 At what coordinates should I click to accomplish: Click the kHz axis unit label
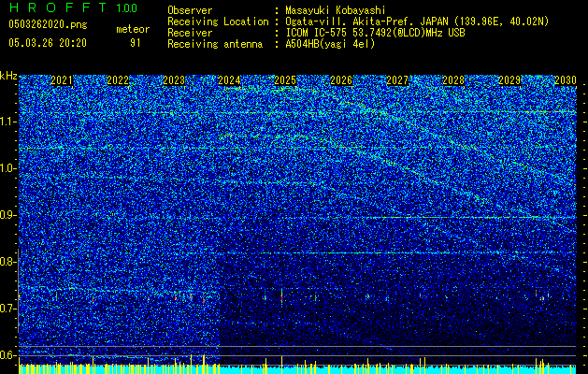8,76
